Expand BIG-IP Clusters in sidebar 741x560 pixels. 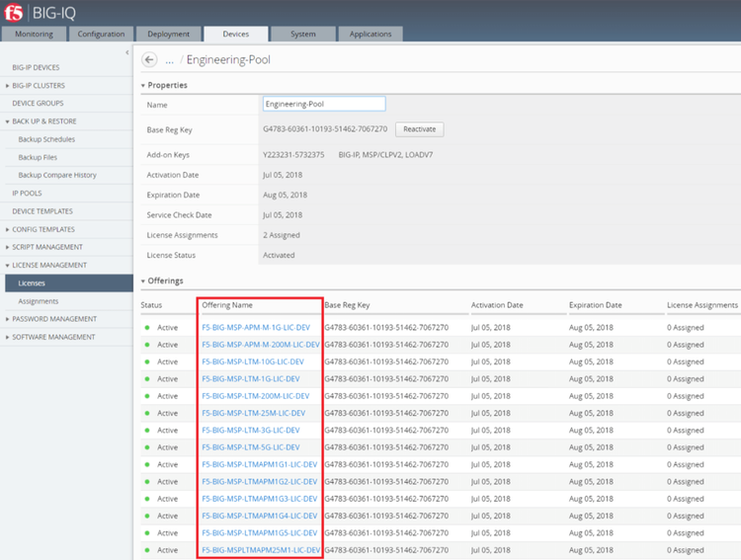point(38,86)
